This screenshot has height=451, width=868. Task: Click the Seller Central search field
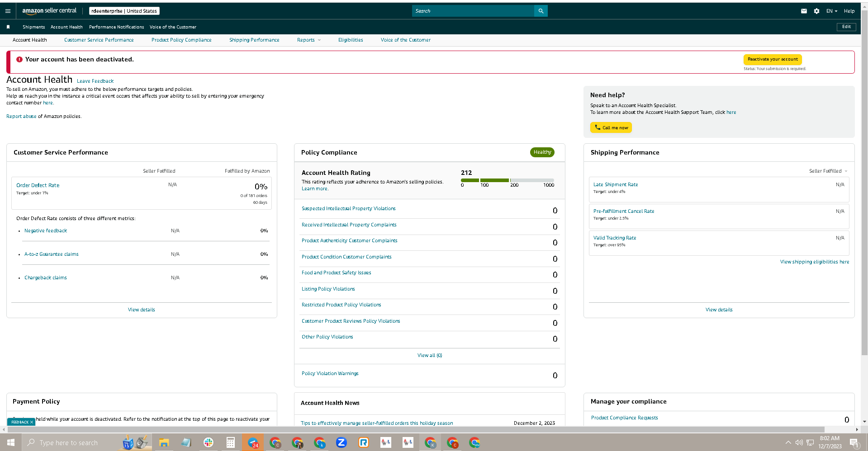click(473, 11)
